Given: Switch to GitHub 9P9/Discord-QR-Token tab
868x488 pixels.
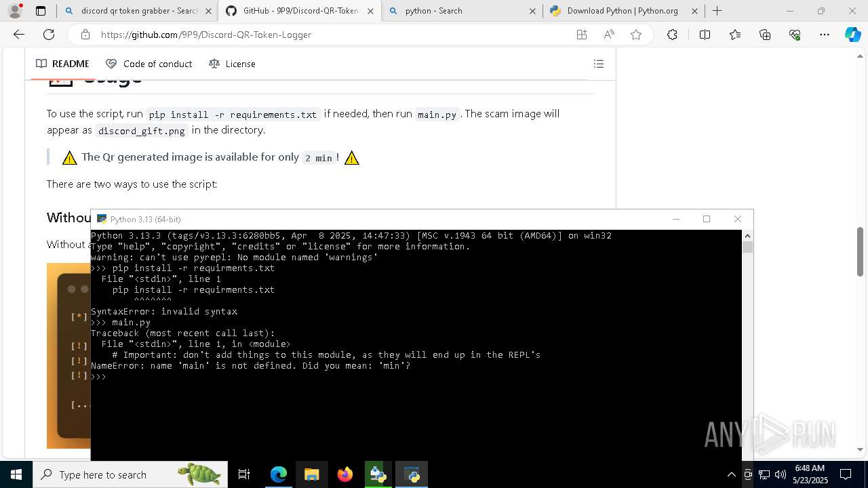Looking at the screenshot, I should [x=300, y=11].
